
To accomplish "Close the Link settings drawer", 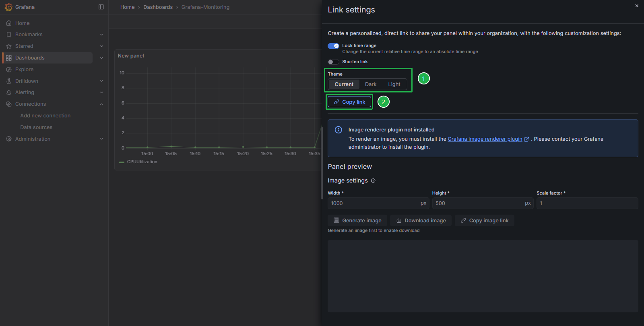I will point(637,6).
